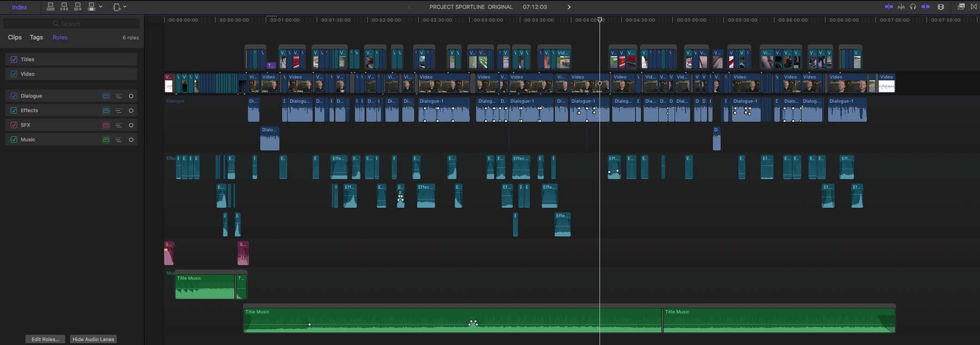
Task: Expand subrole lanes for Music role
Action: [x=118, y=140]
